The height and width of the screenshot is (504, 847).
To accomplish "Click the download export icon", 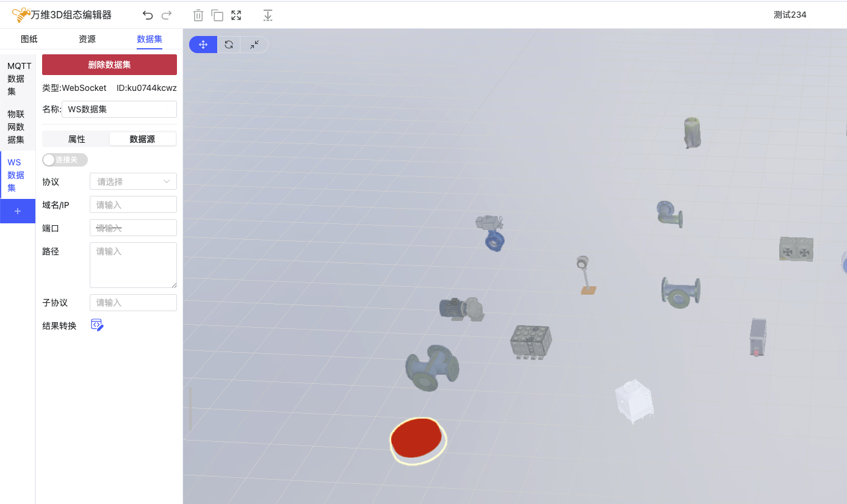I will 267,15.
